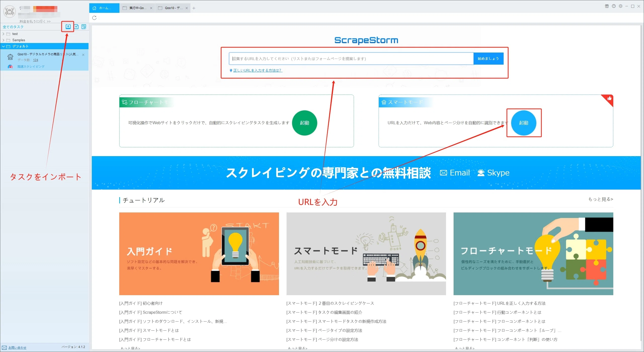The image size is (644, 352).
Task: Click the data count 124 link
Action: point(35,60)
